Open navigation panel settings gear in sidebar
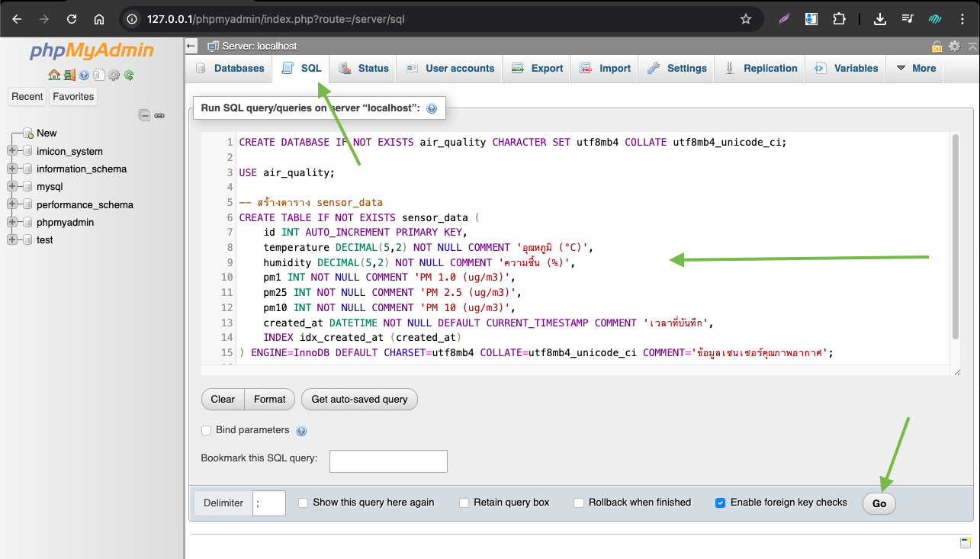The image size is (980, 559). (114, 75)
